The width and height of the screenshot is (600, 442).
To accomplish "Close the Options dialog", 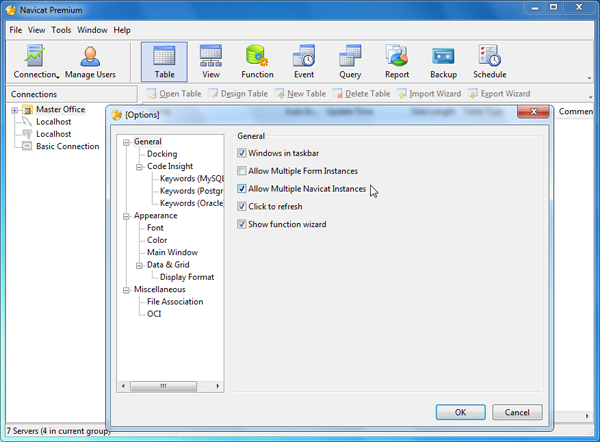I will (x=533, y=111).
